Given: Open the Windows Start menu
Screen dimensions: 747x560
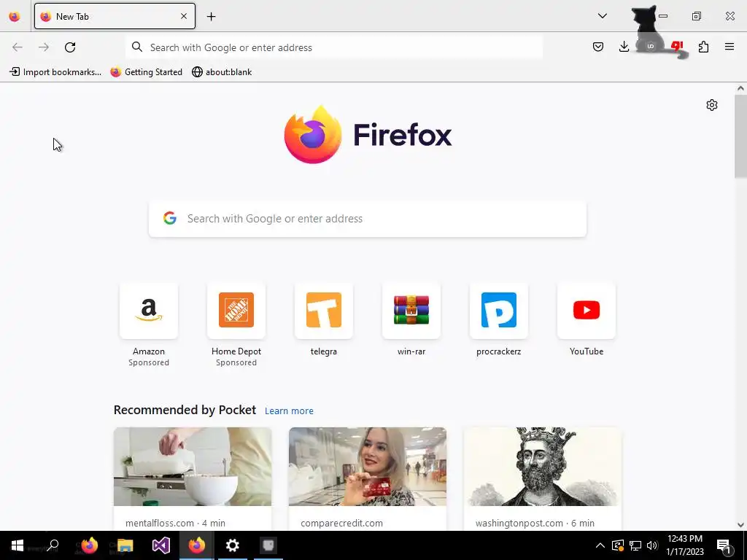Looking at the screenshot, I should [x=18, y=545].
